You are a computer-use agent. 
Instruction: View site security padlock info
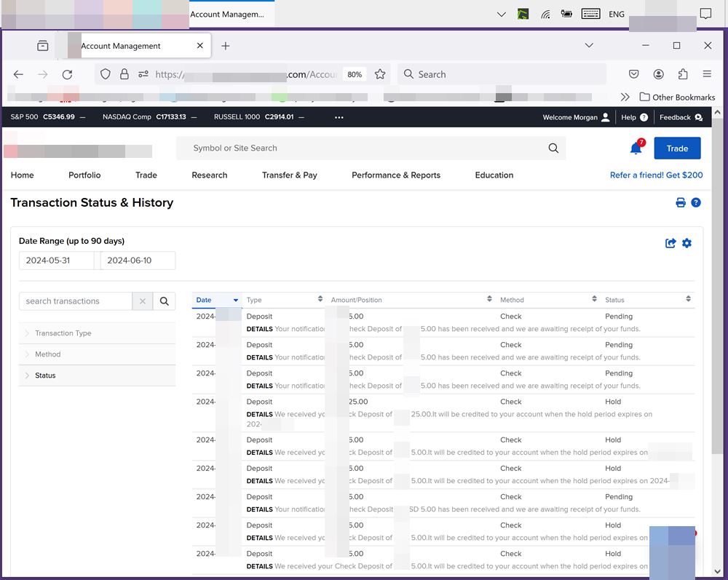pyautogui.click(x=124, y=74)
